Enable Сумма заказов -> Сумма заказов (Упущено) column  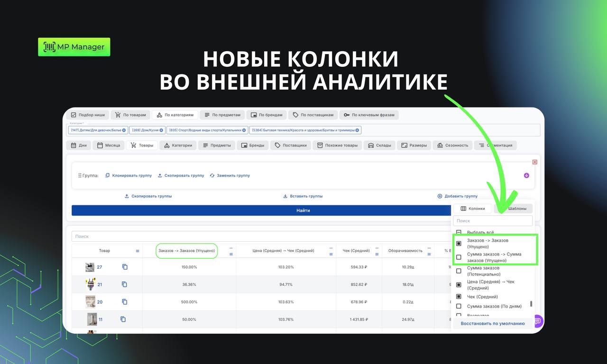pyautogui.click(x=459, y=257)
